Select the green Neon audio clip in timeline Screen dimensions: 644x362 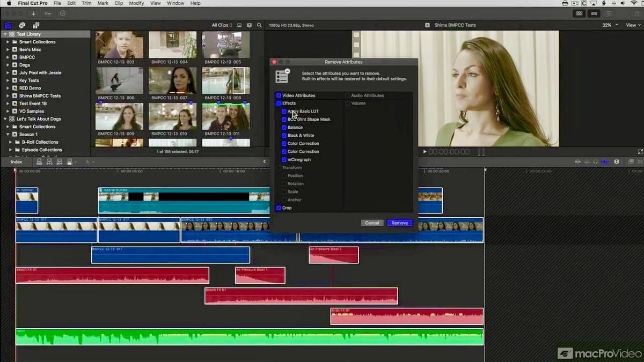pos(250,337)
